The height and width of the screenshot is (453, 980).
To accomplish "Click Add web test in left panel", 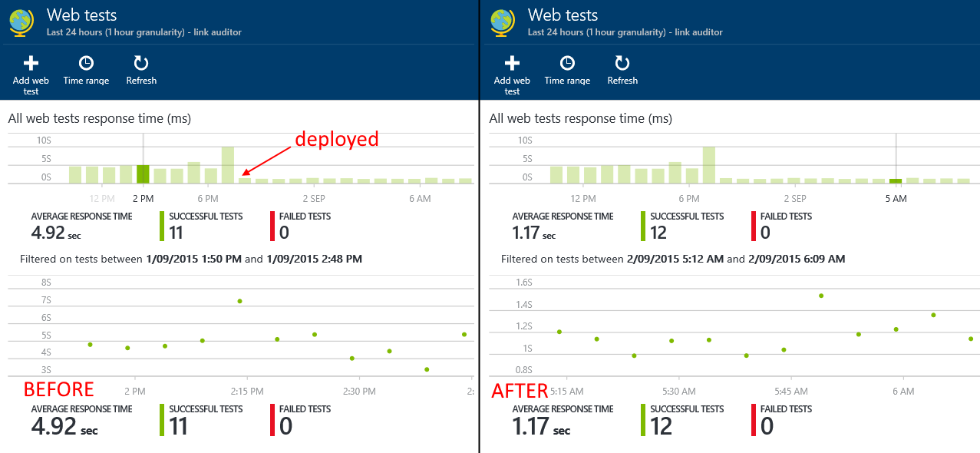I will [x=31, y=74].
